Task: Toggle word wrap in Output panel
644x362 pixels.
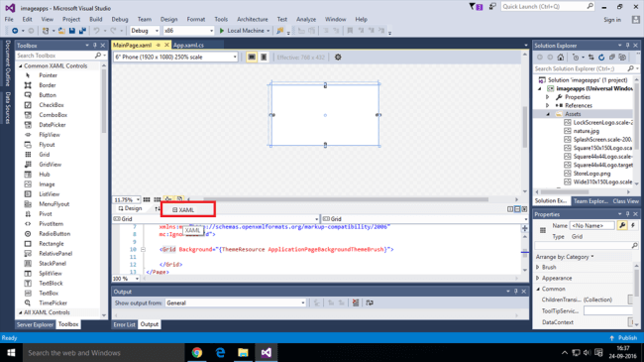Action: pos(370,302)
